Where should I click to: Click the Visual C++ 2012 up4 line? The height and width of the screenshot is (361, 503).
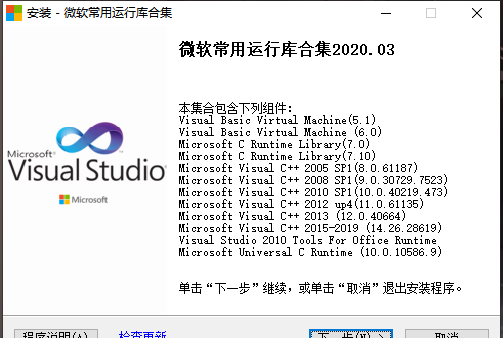click(301, 204)
